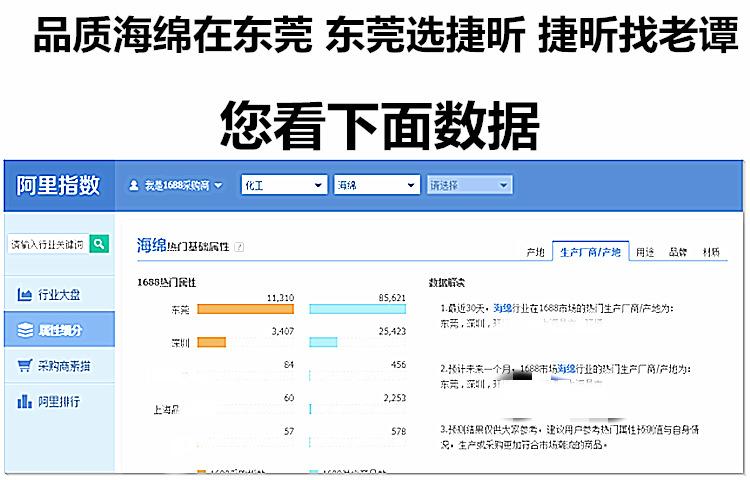Expand the 化工 industry dropdown
The height and width of the screenshot is (480, 750).
283,185
